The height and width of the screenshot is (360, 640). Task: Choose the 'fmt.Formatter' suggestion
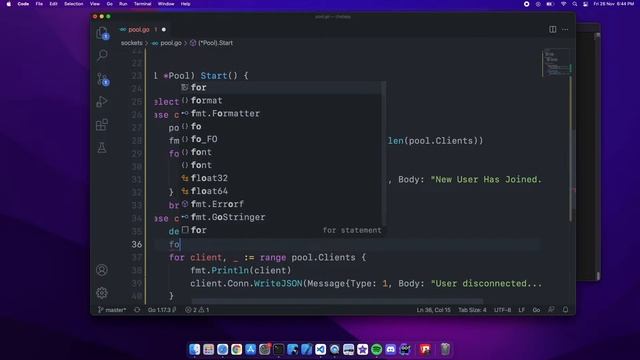pyautogui.click(x=282, y=113)
